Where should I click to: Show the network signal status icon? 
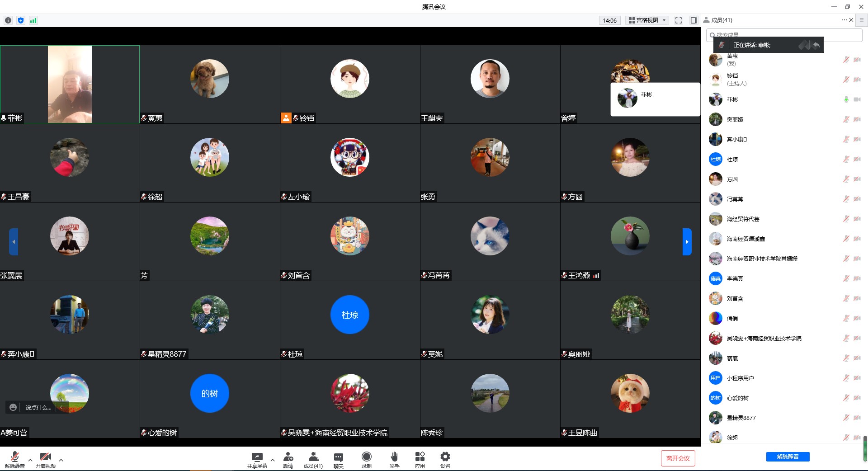[33, 20]
